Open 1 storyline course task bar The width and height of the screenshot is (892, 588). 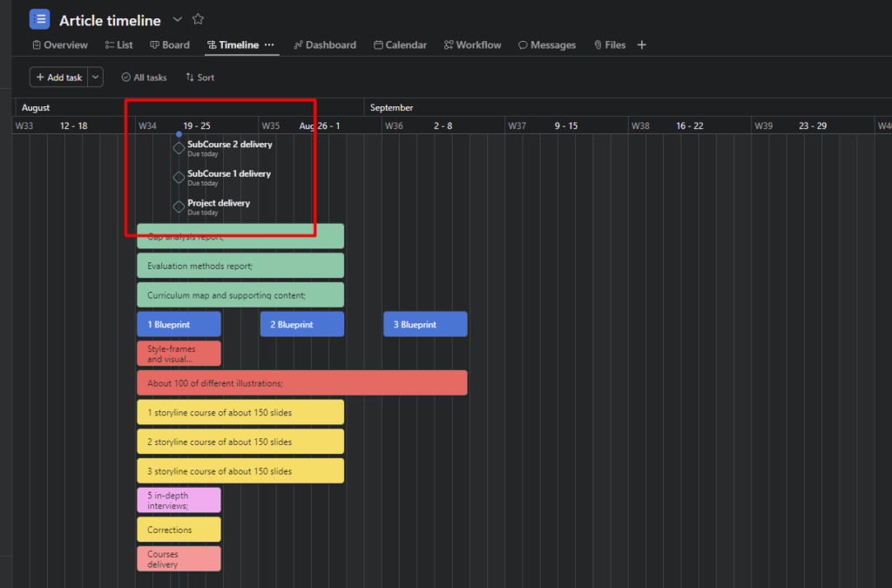[240, 412]
